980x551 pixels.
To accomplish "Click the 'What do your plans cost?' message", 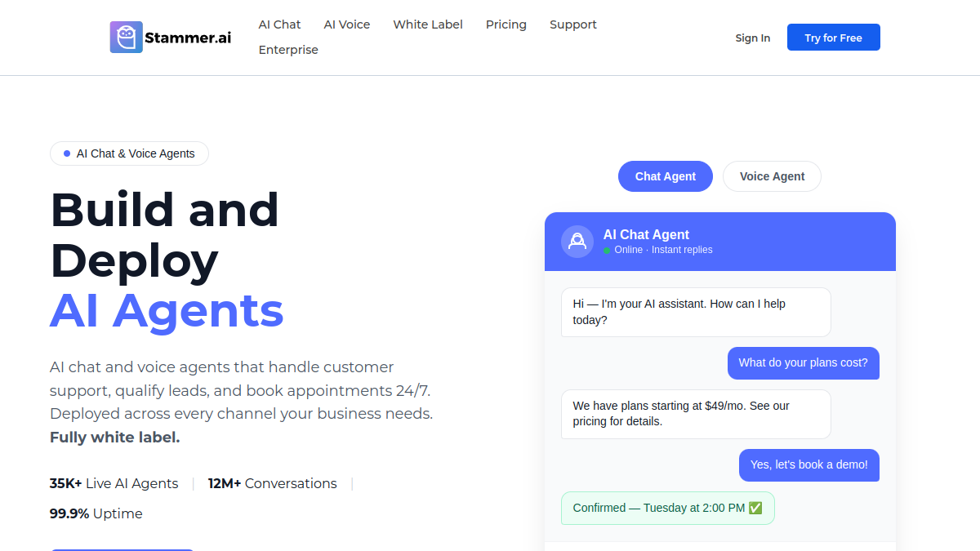I will [x=804, y=363].
